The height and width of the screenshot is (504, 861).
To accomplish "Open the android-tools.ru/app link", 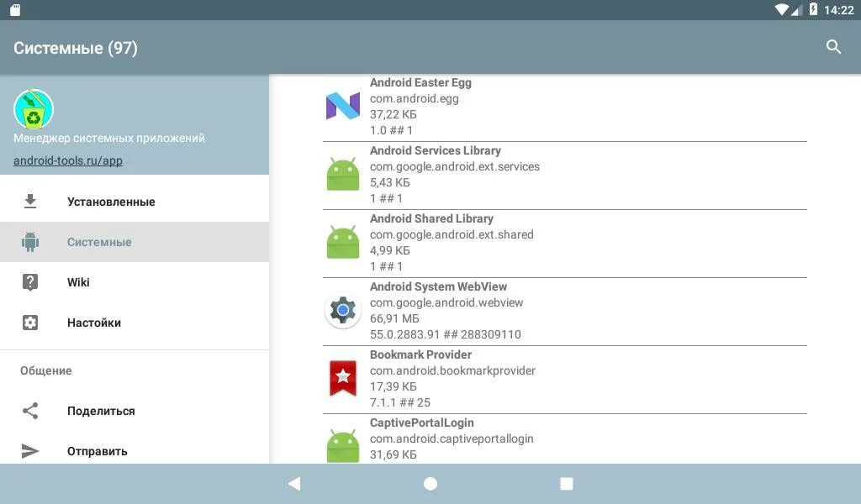I will [x=68, y=160].
